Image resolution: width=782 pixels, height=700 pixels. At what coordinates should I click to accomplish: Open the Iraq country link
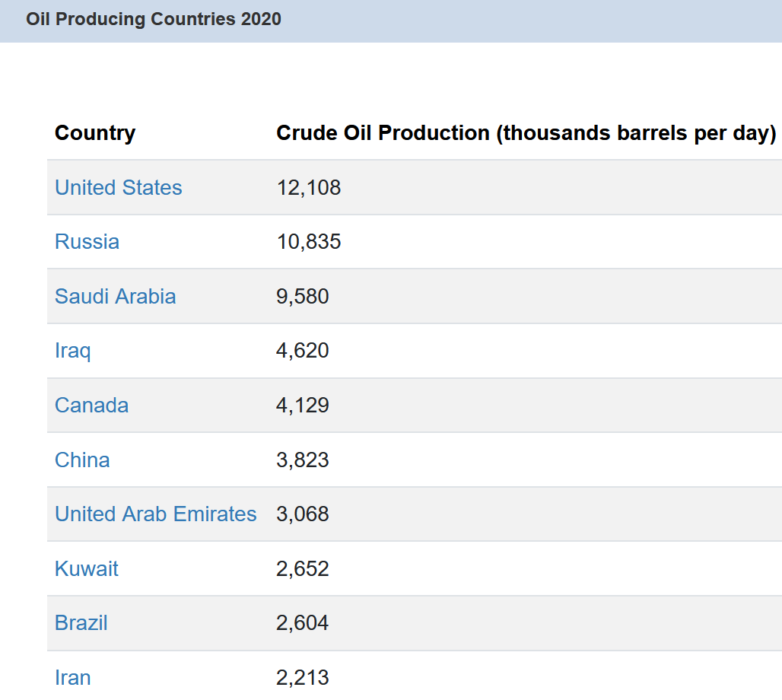tap(73, 352)
